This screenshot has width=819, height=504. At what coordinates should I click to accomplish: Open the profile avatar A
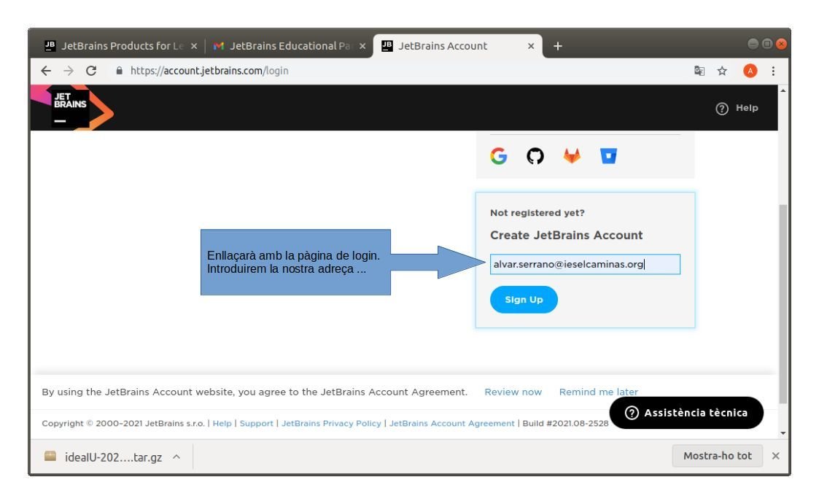[750, 71]
